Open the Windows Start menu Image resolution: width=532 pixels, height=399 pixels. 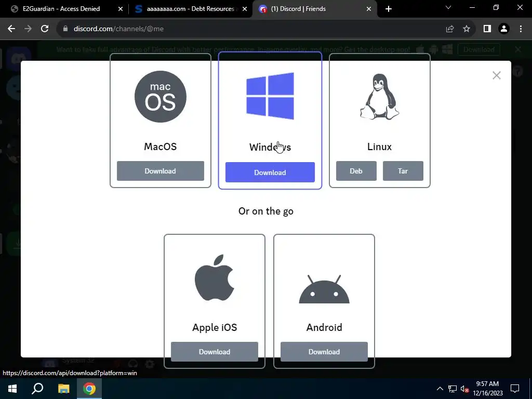[12, 389]
